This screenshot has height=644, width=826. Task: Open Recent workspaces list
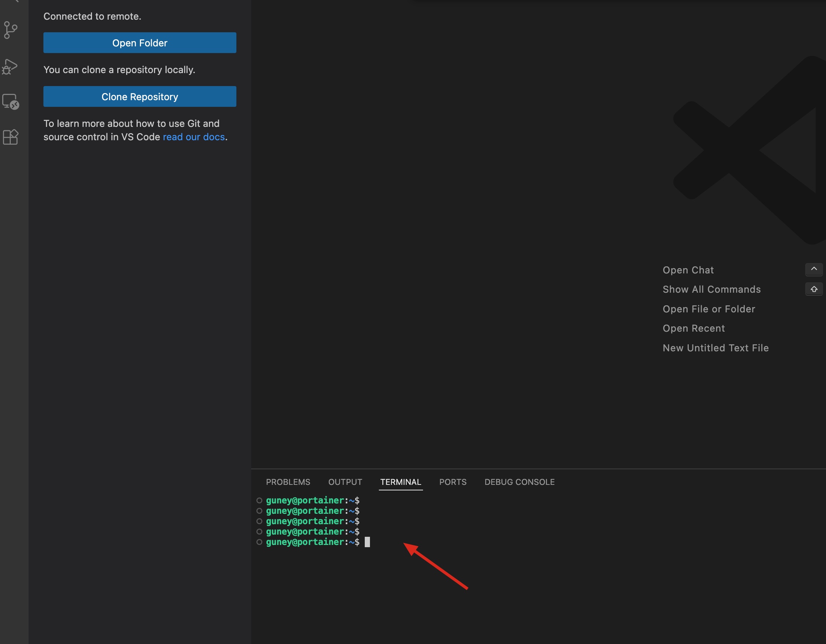(x=694, y=328)
